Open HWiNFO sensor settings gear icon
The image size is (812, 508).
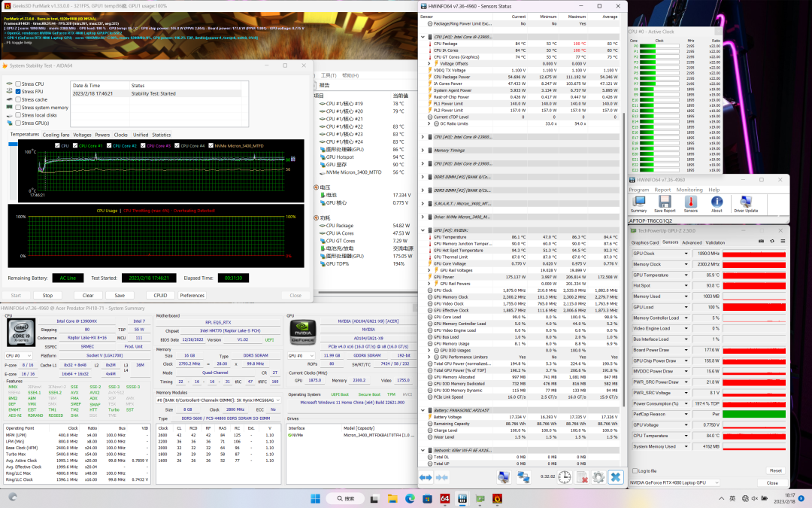click(598, 477)
